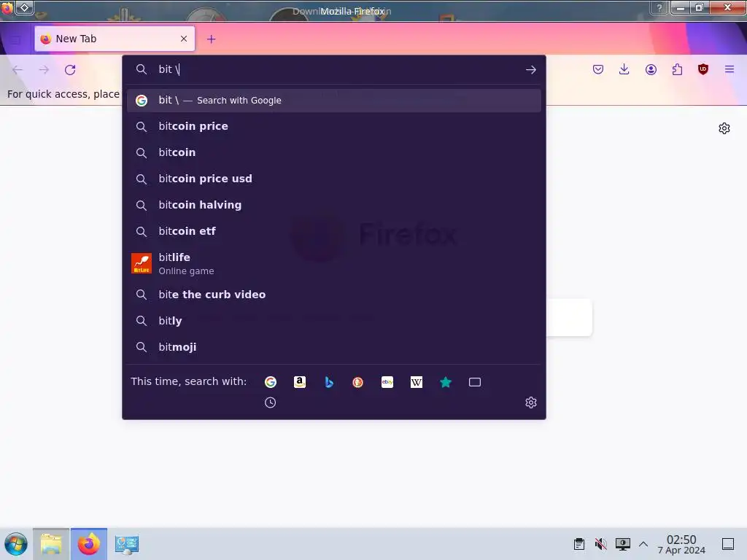Screen dimensions: 747x560
Task: Search this time with Google icon
Action: pyautogui.click(x=271, y=382)
